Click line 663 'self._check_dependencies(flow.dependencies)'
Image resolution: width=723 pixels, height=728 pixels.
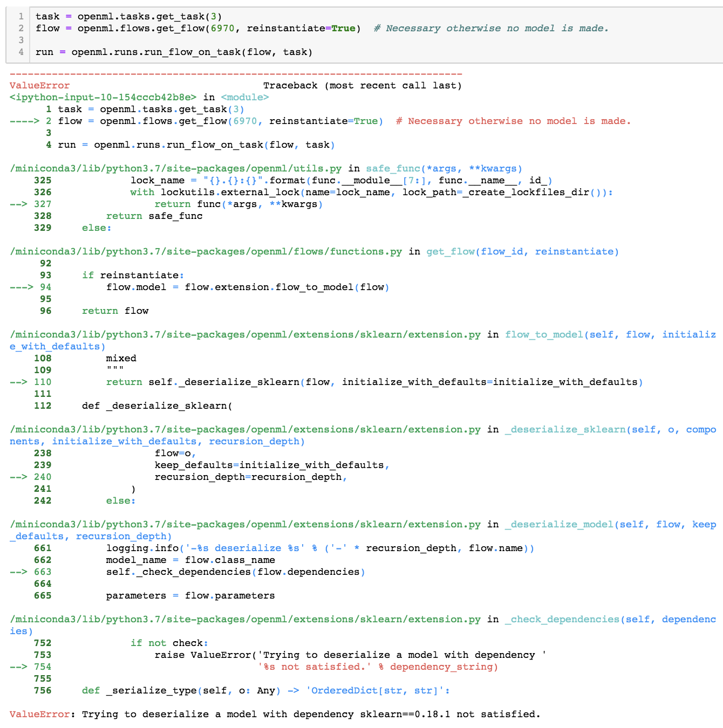(236, 572)
